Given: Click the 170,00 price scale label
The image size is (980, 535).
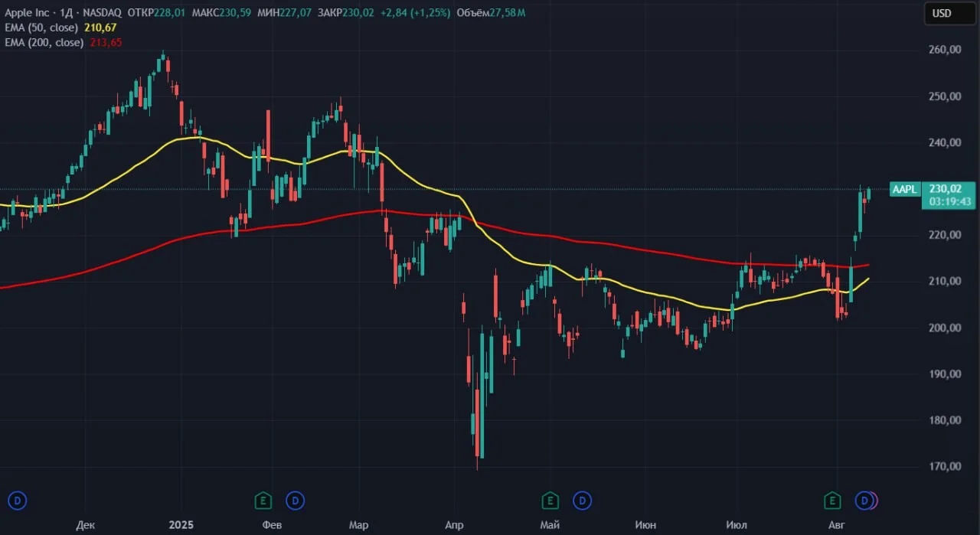Looking at the screenshot, I should pyautogui.click(x=944, y=467).
